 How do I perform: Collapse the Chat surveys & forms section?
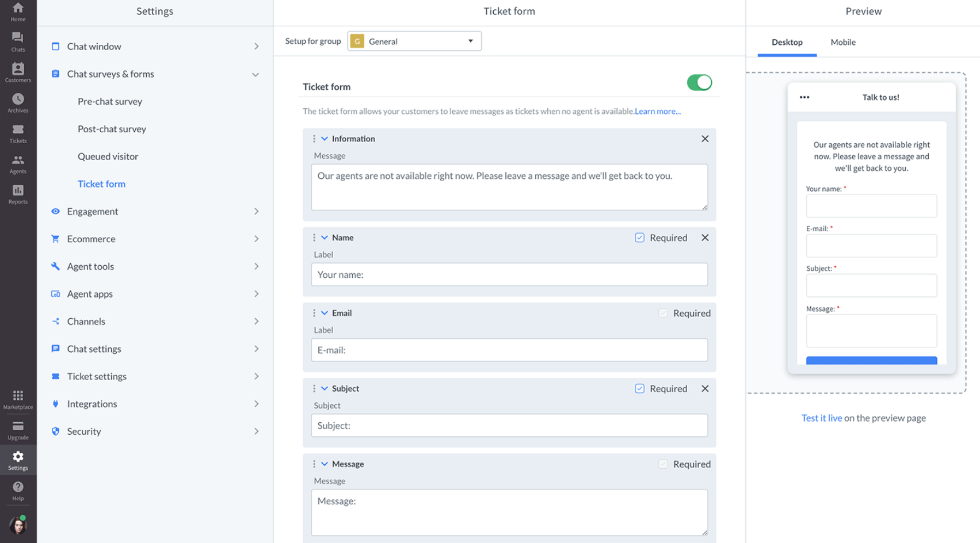[x=256, y=74]
